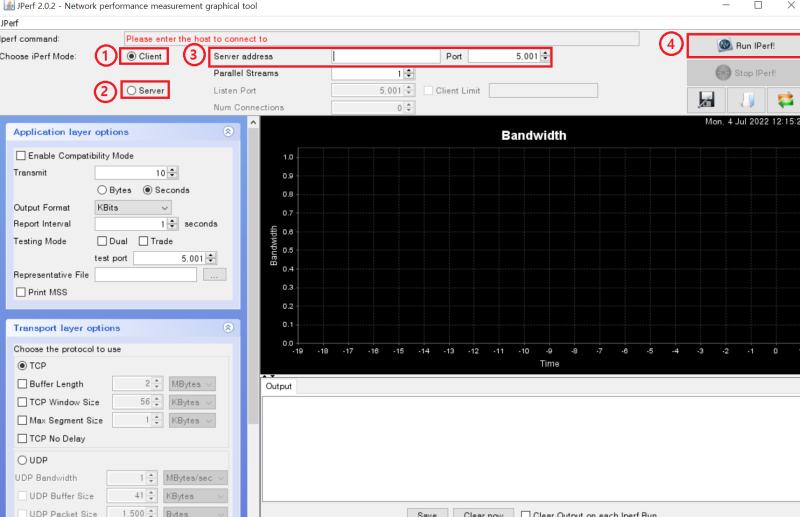800x517 pixels.
Task: Click the JPerf application icon in title bar
Action: click(x=9, y=6)
